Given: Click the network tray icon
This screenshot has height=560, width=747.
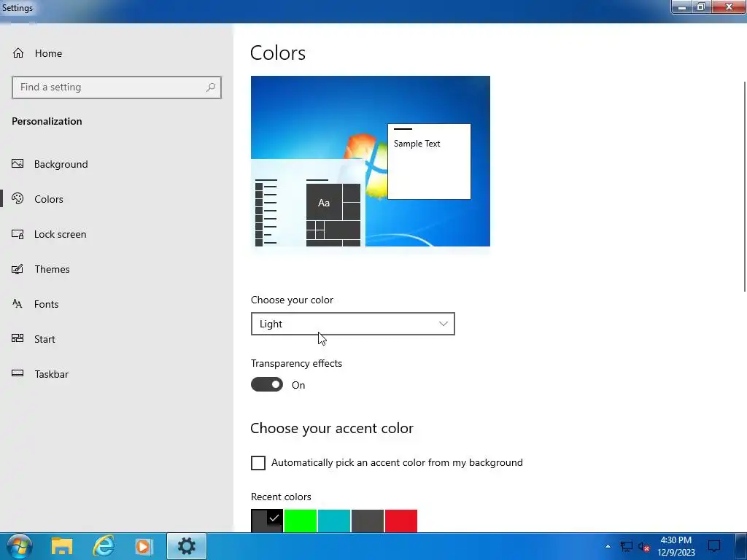Looking at the screenshot, I should [x=626, y=547].
